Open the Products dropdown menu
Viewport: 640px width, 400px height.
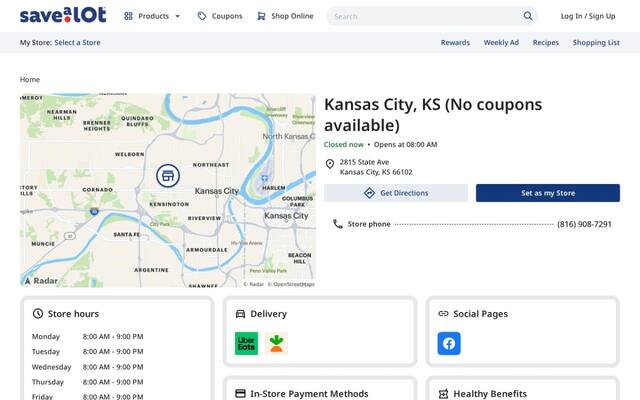point(152,16)
